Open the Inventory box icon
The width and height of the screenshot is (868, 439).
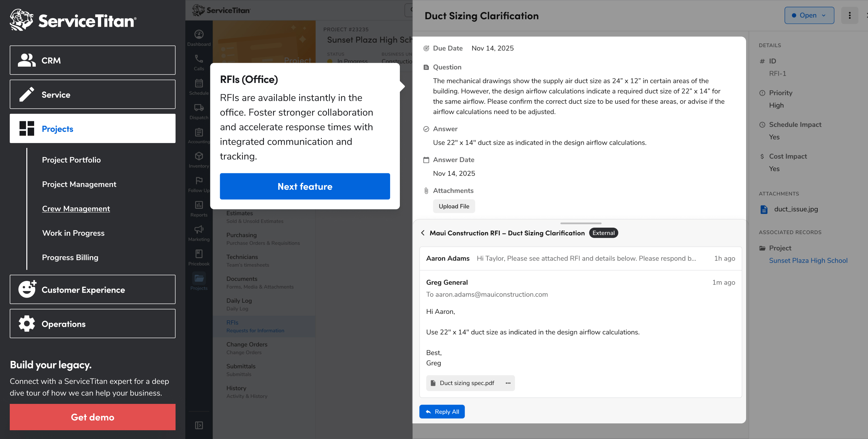pos(199,156)
